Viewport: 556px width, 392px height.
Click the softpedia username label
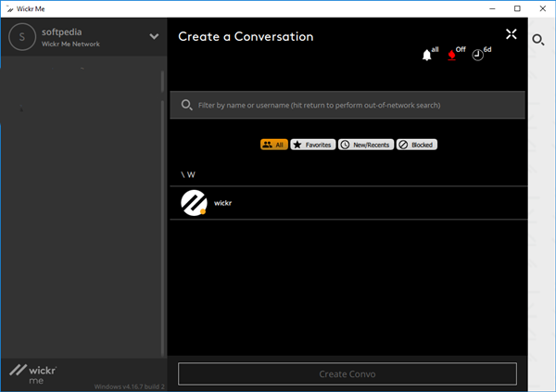(64, 31)
